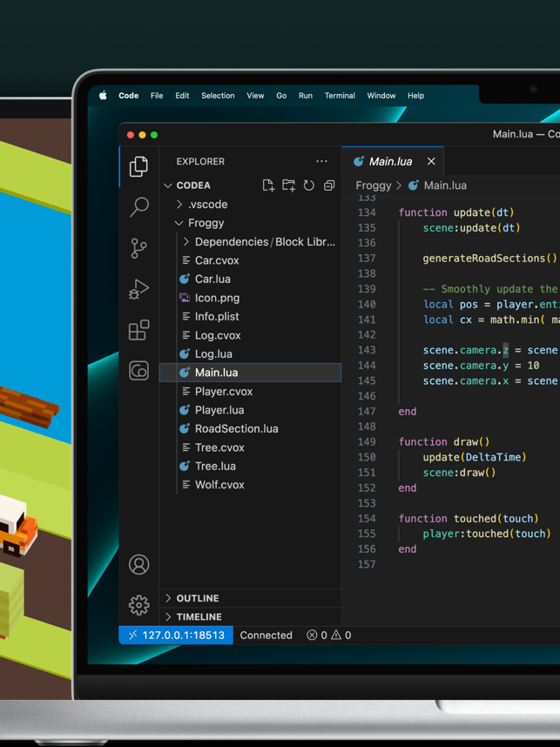The image size is (560, 747).
Task: Expand the .vscode folder
Action: (x=207, y=205)
